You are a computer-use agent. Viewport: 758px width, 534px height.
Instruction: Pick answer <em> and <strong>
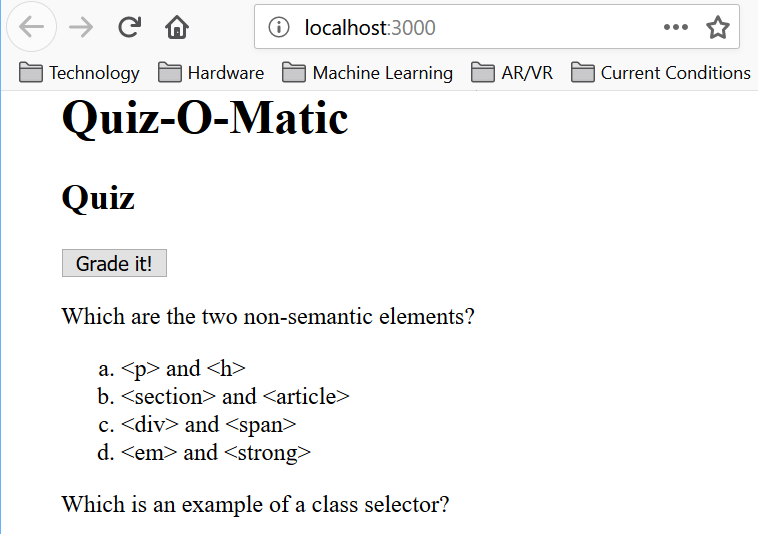coord(215,452)
